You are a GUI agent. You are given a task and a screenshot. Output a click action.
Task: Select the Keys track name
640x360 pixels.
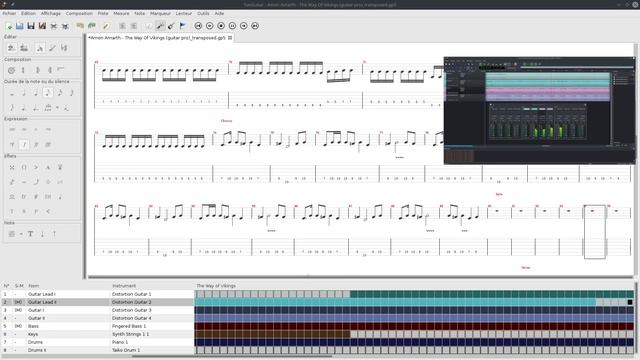33,334
